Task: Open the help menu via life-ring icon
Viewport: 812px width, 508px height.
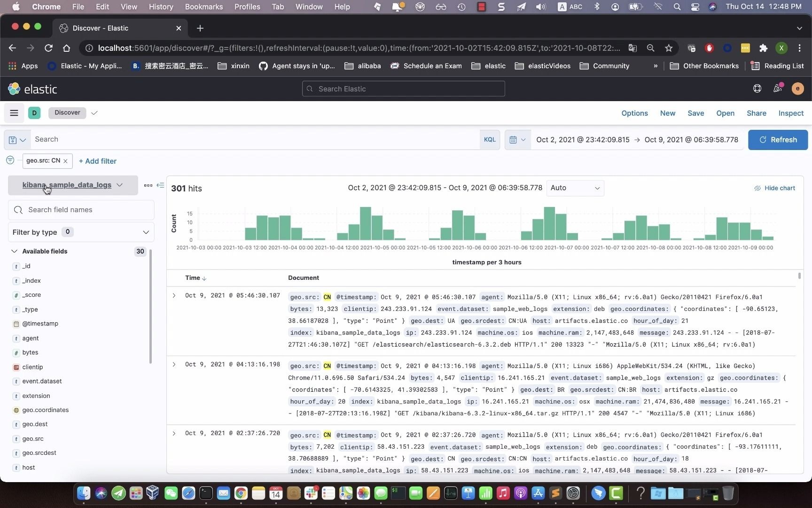Action: click(x=757, y=88)
